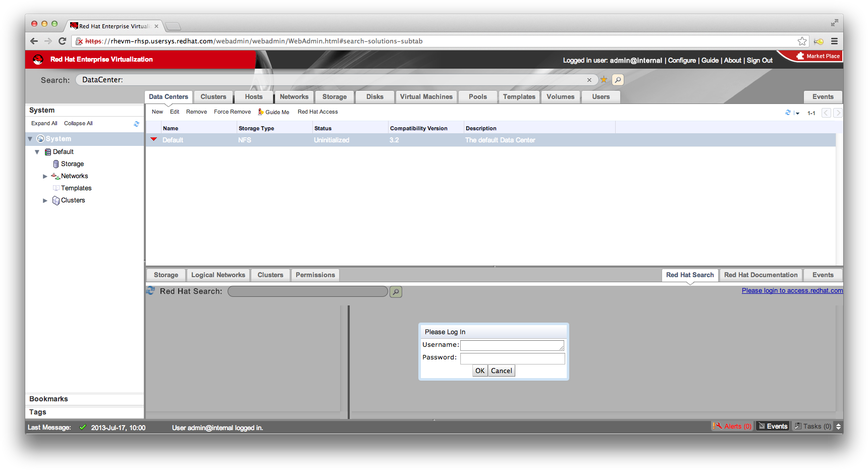Screen dimensions: 868x470
Task: Open the refresh interval dropdown arrow
Action: [797, 114]
